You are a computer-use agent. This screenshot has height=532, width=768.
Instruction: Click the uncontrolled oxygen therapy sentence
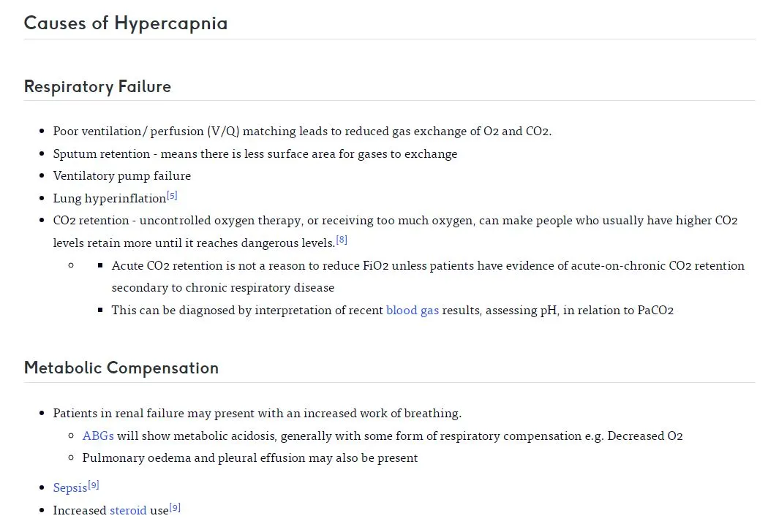click(x=395, y=232)
